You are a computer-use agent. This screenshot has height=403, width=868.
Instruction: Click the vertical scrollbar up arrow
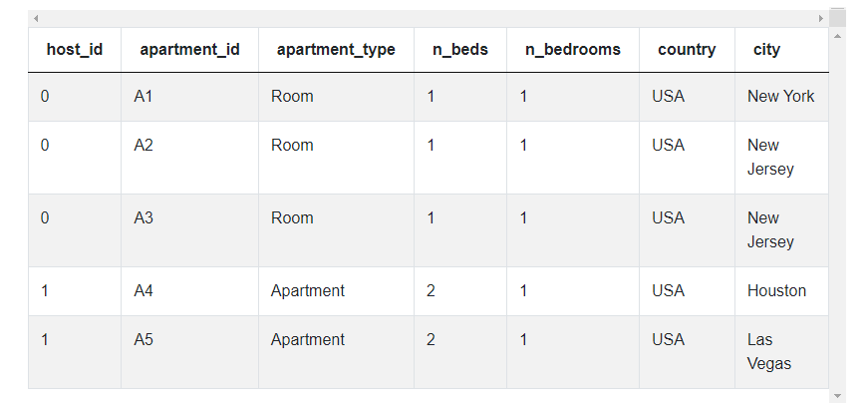[x=837, y=36]
